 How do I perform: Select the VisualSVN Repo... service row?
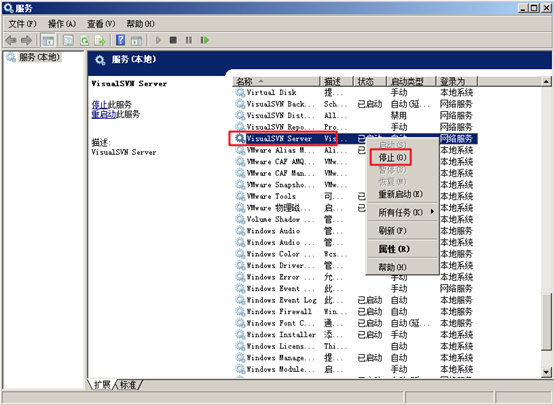(354, 127)
